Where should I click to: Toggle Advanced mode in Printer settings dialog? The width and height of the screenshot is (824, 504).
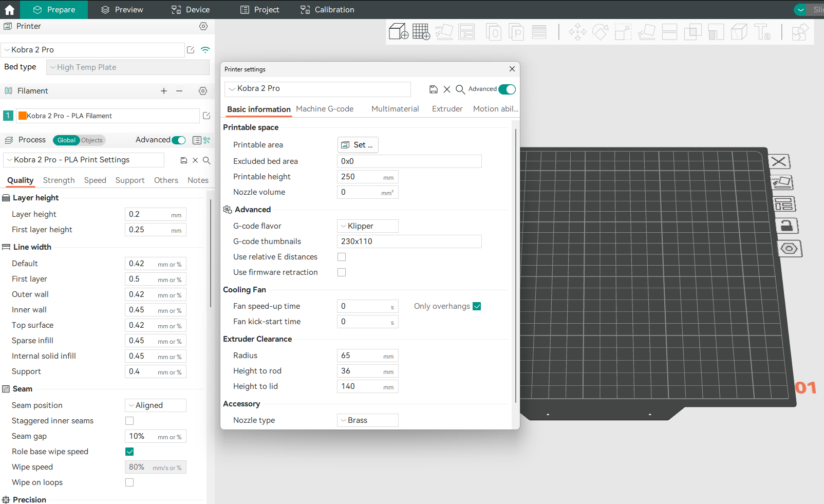coord(507,89)
